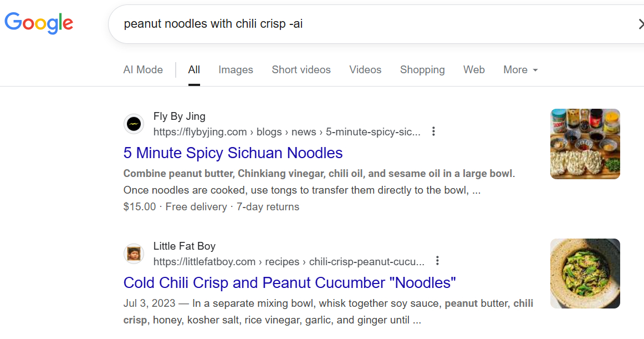Go to the Videos tab
644x339 pixels.
[365, 70]
